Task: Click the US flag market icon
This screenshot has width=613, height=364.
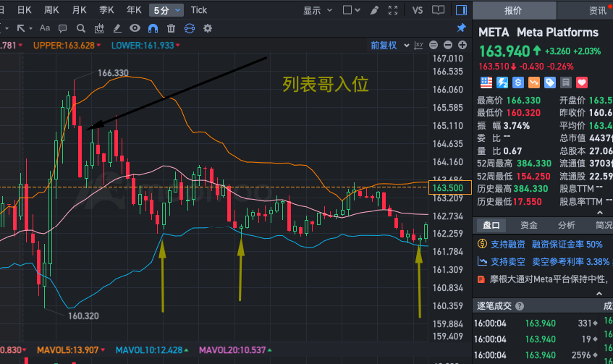Action: point(486,82)
